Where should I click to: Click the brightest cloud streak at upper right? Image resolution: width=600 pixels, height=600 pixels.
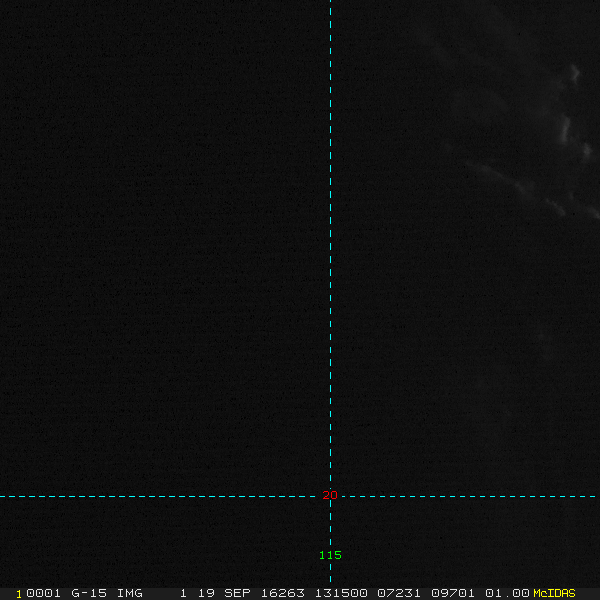[575, 74]
